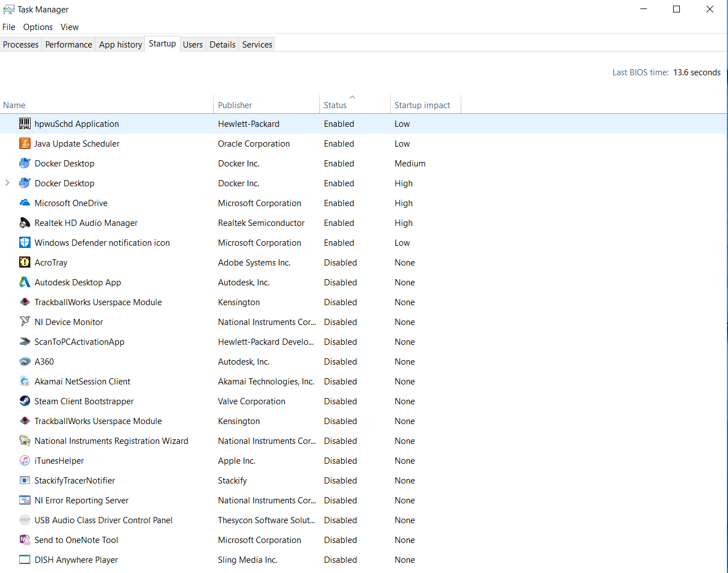Click the Akamai Technologies, Inc. publisher cell

tap(266, 382)
